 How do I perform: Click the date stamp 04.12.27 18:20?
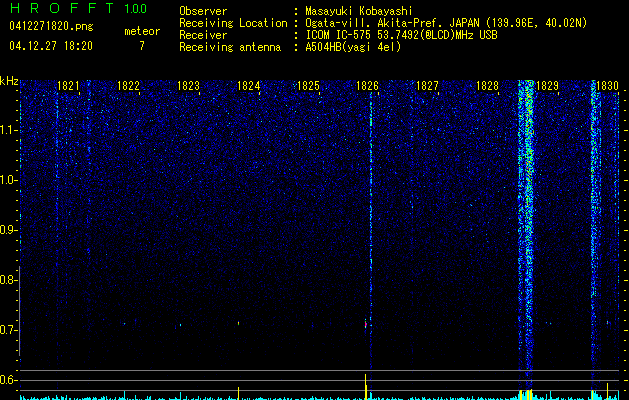pos(51,46)
